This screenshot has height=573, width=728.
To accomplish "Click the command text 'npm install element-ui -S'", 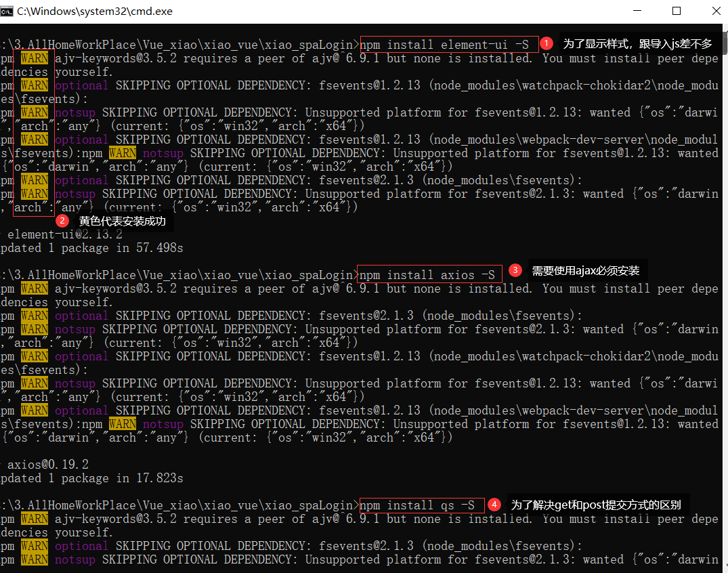I will tap(445, 45).
